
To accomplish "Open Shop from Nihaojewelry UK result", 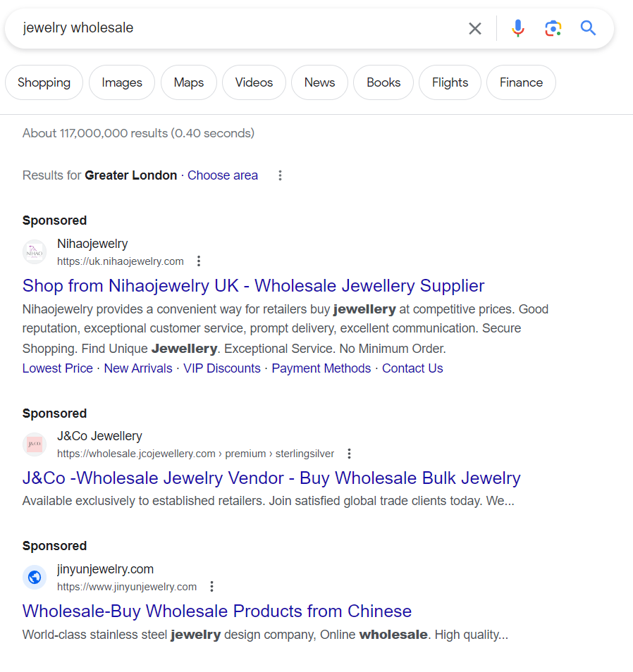I will [254, 286].
